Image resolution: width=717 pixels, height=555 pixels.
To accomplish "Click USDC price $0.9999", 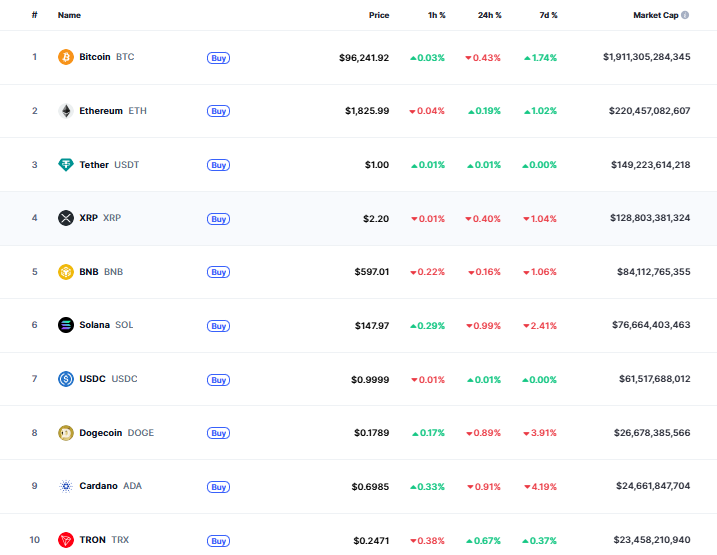I will pyautogui.click(x=370, y=379).
